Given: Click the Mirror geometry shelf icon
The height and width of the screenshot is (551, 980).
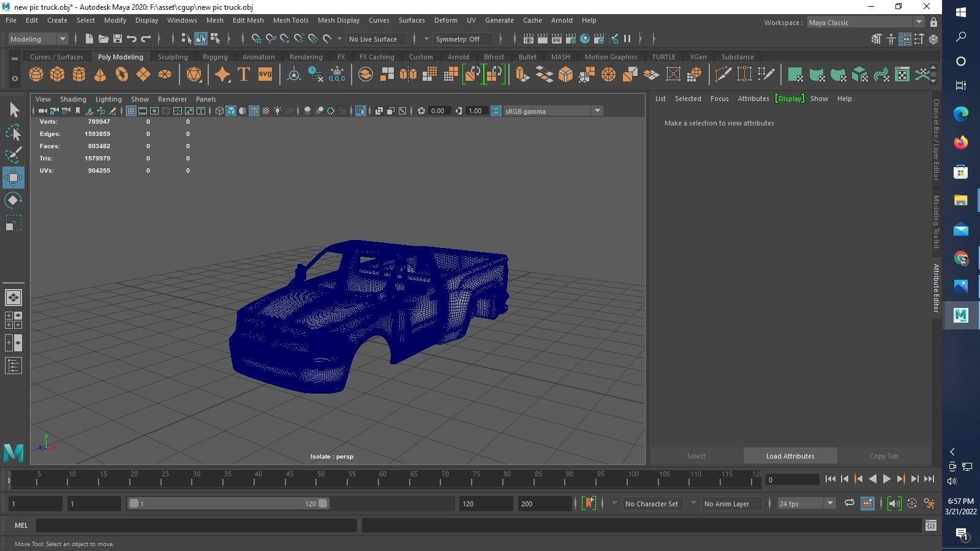Looking at the screenshot, I should click(408, 75).
